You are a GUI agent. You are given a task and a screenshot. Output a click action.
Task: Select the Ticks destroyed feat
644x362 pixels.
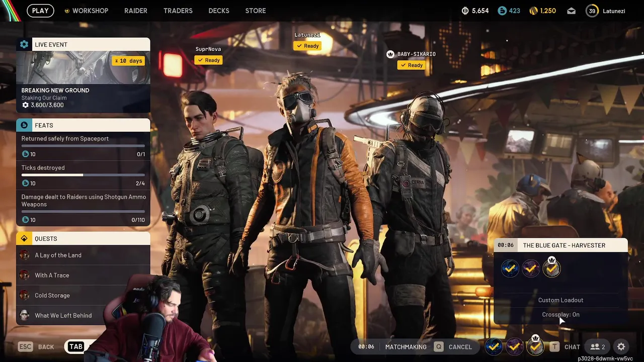(83, 175)
